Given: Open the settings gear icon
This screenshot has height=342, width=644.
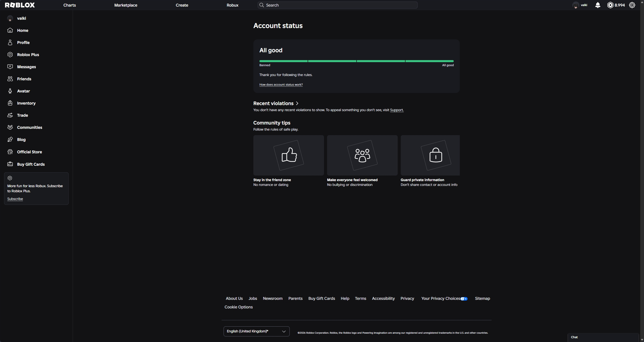Looking at the screenshot, I should [x=632, y=5].
